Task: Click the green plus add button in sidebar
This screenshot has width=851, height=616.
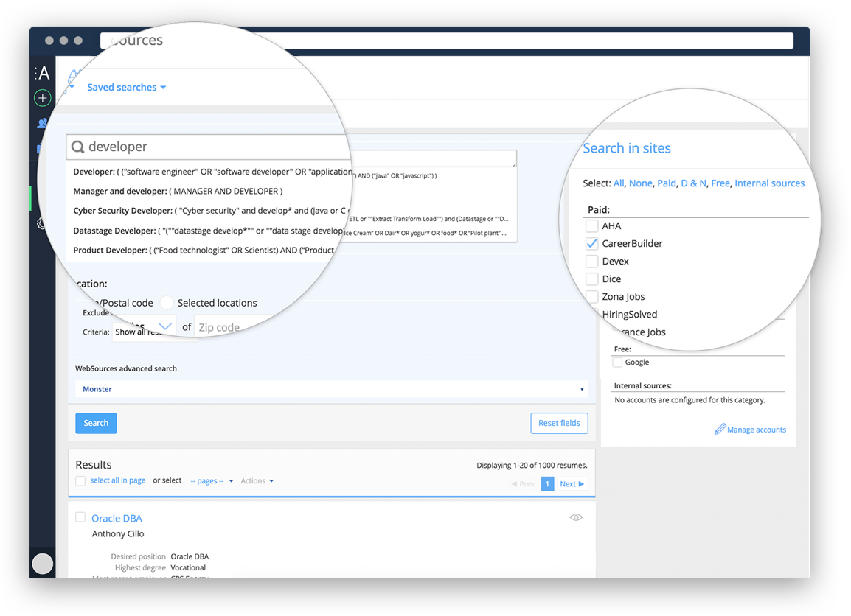Action: click(x=43, y=98)
